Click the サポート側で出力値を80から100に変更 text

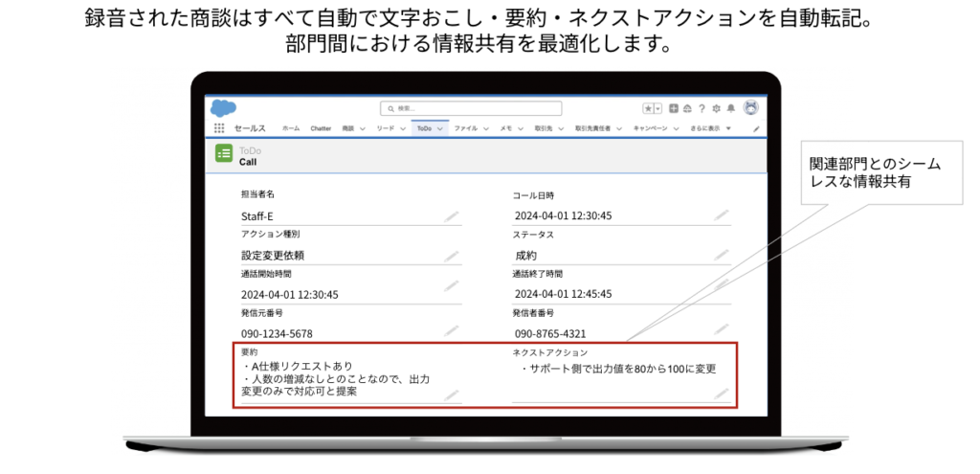[617, 369]
